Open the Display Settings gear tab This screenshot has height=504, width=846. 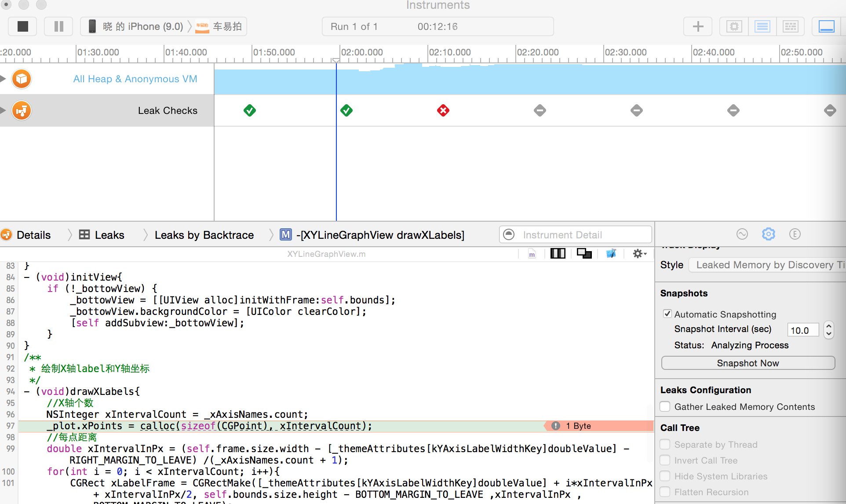click(769, 234)
